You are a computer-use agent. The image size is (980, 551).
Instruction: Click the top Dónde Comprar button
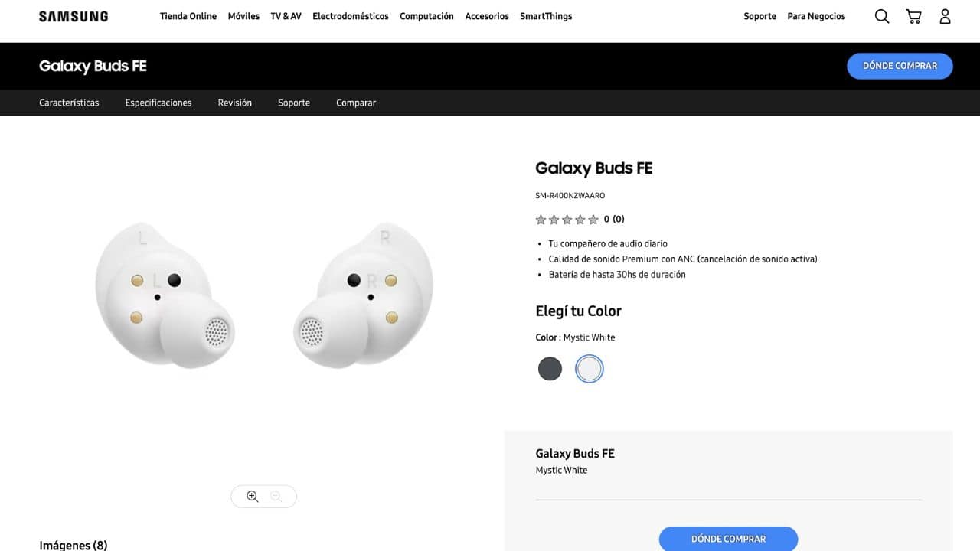click(900, 66)
